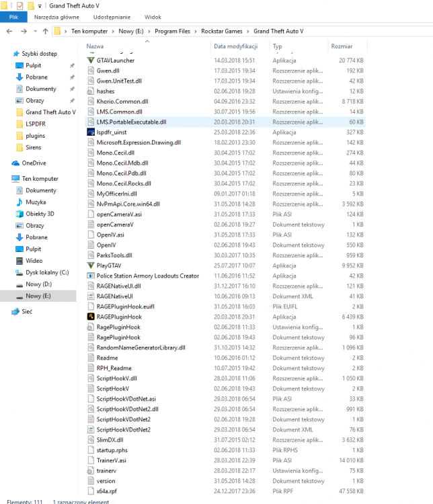Image resolution: width=433 pixels, height=504 pixels.
Task: Select the file startup.rphs
Action: tap(225, 450)
